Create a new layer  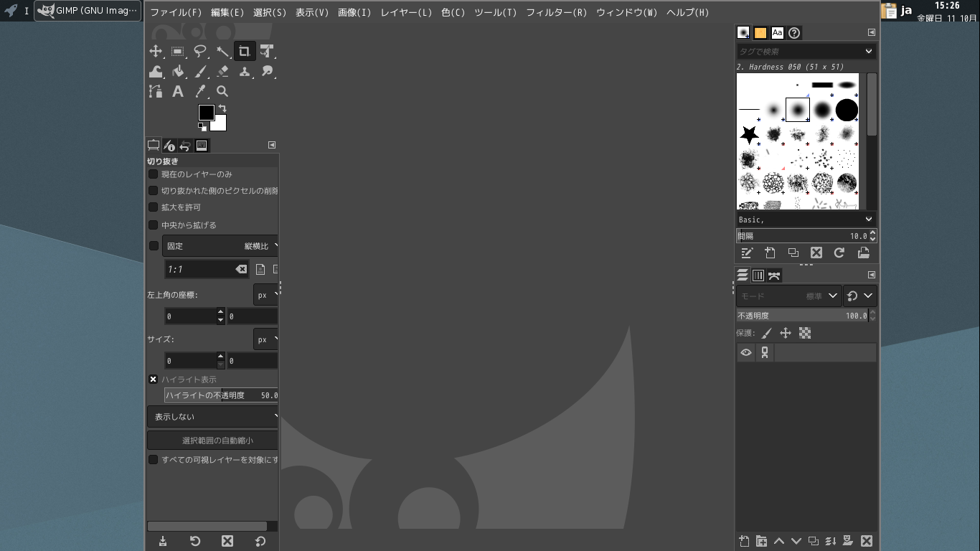point(744,541)
